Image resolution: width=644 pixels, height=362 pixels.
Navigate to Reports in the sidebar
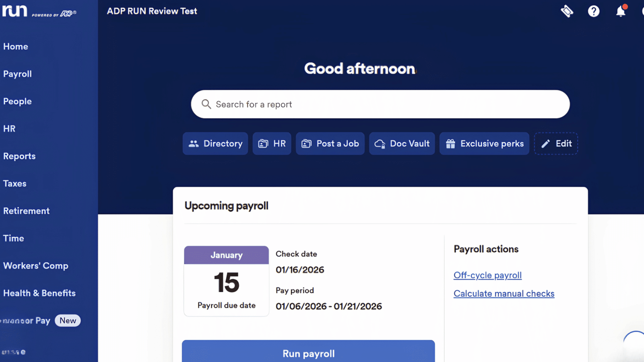click(x=19, y=156)
